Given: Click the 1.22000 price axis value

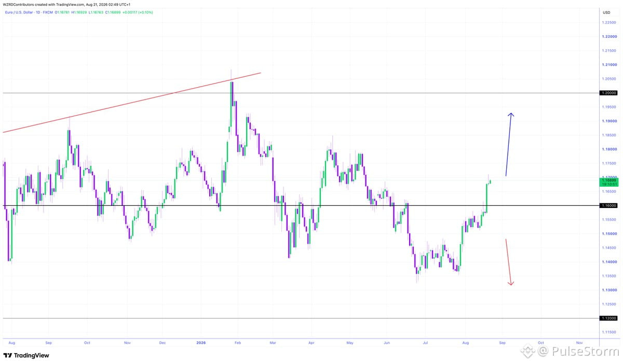Looking at the screenshot, I should 609,37.
